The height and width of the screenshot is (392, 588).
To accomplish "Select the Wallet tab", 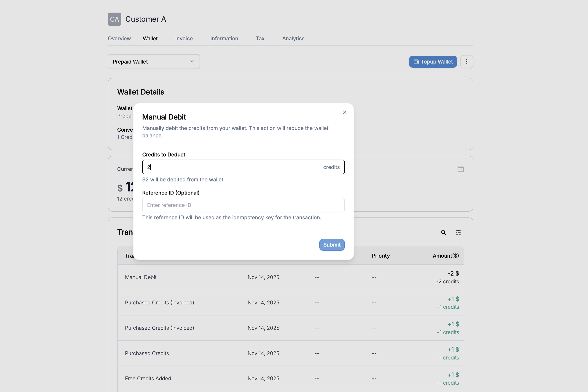I will pos(150,39).
